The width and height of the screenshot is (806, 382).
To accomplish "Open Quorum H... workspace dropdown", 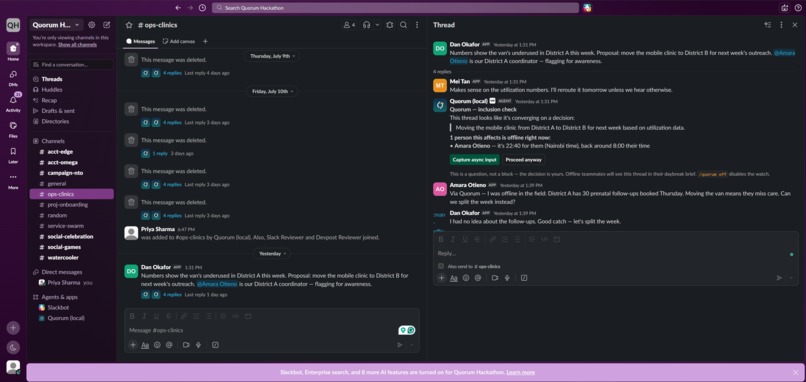I will coord(57,25).
